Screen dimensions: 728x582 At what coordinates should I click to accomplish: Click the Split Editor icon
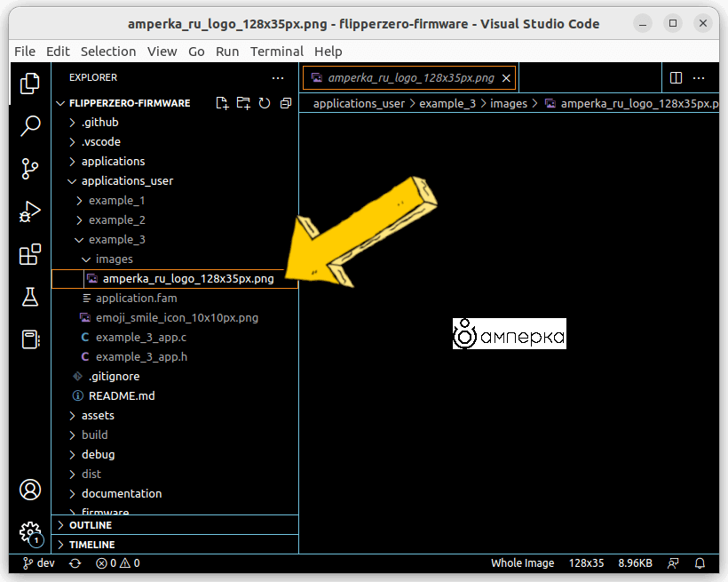point(676,78)
